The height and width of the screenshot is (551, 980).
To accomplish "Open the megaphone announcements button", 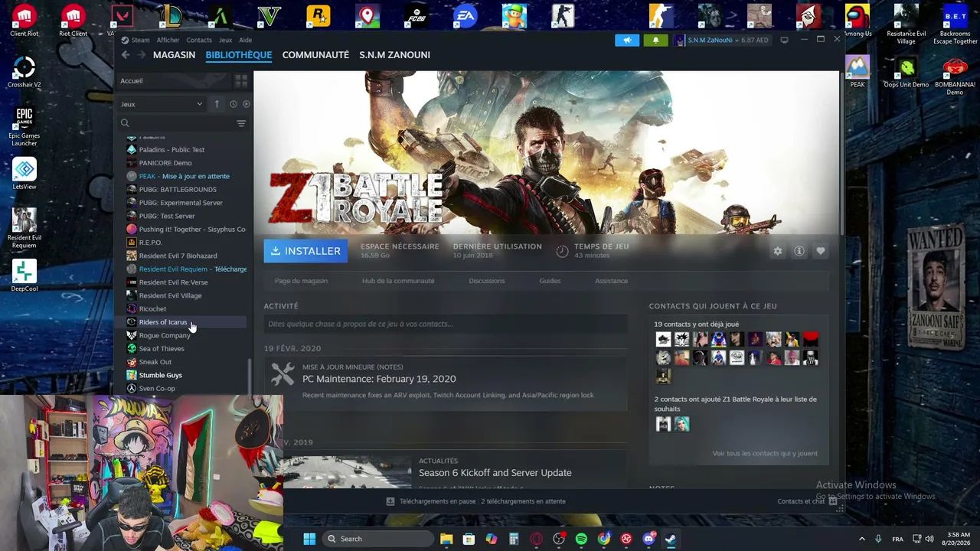I will coord(627,40).
